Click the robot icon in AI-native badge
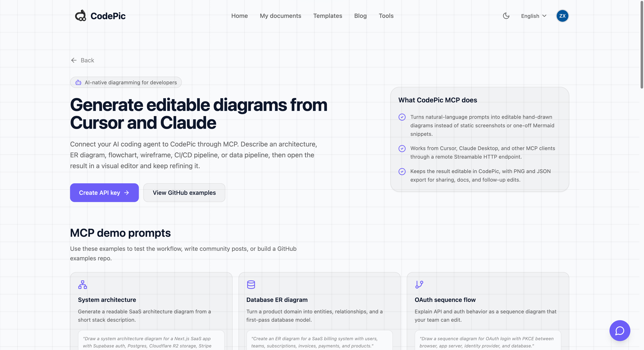The width and height of the screenshot is (644, 350). (78, 82)
